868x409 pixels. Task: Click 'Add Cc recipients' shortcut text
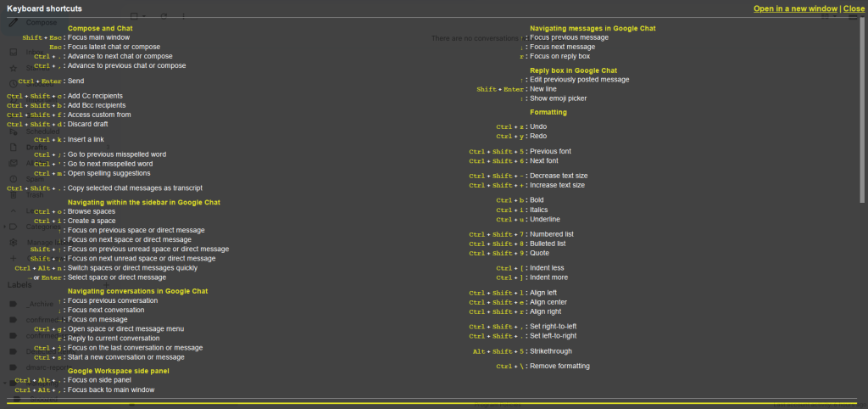[95, 96]
